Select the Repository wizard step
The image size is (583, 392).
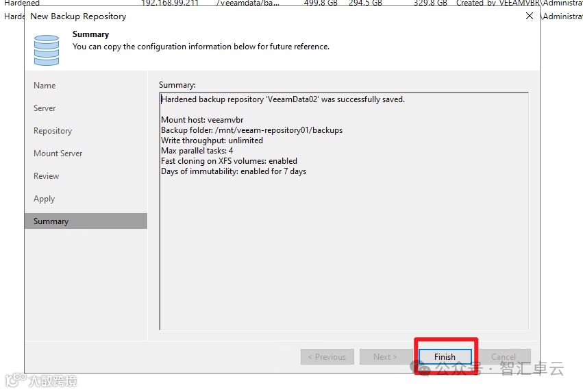coord(53,131)
